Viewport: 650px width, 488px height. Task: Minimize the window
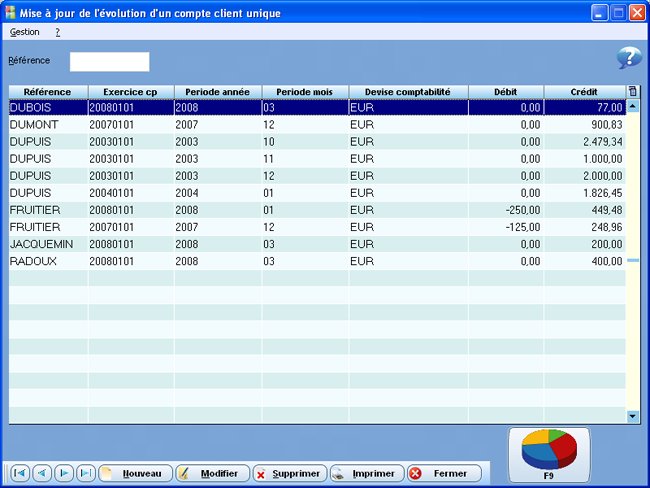599,13
